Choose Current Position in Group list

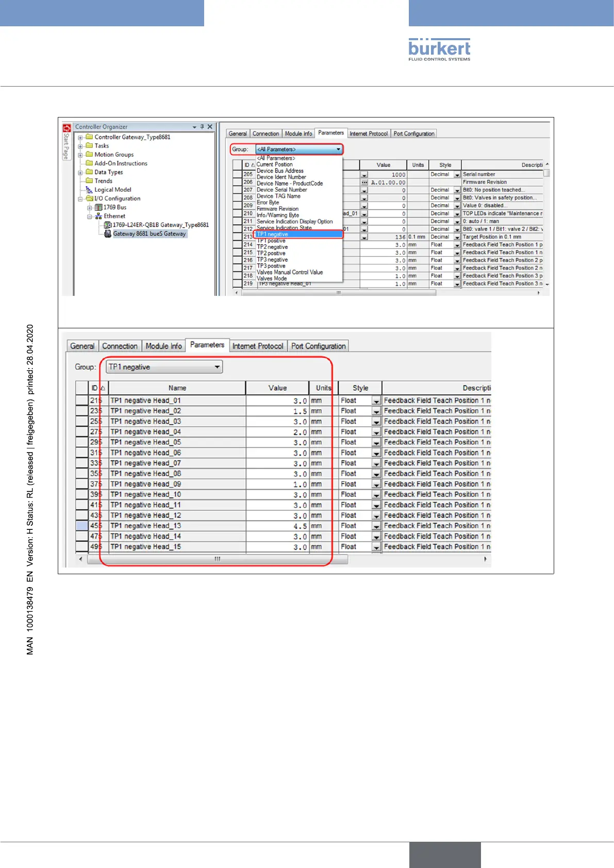(275, 164)
